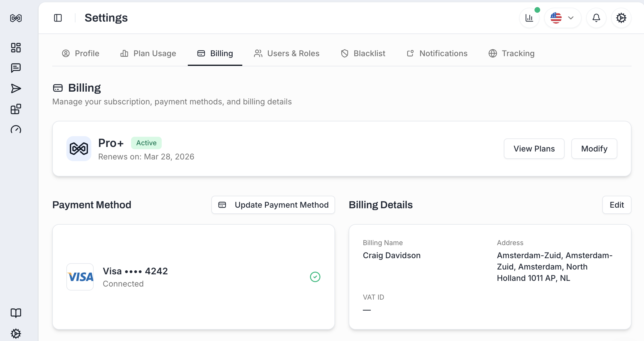Open the chat messages sidebar icon
This screenshot has width=644, height=341.
(16, 68)
